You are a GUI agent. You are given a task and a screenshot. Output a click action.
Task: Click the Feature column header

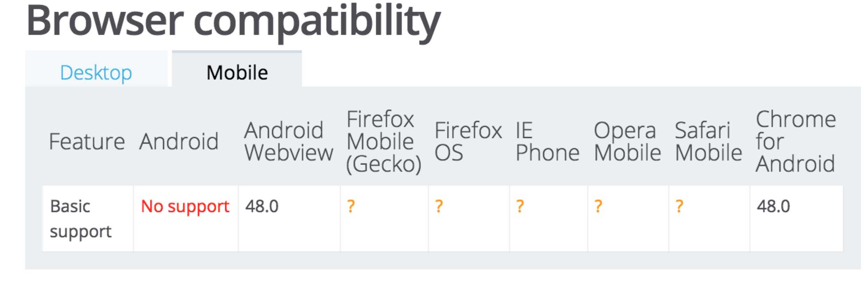point(87,141)
